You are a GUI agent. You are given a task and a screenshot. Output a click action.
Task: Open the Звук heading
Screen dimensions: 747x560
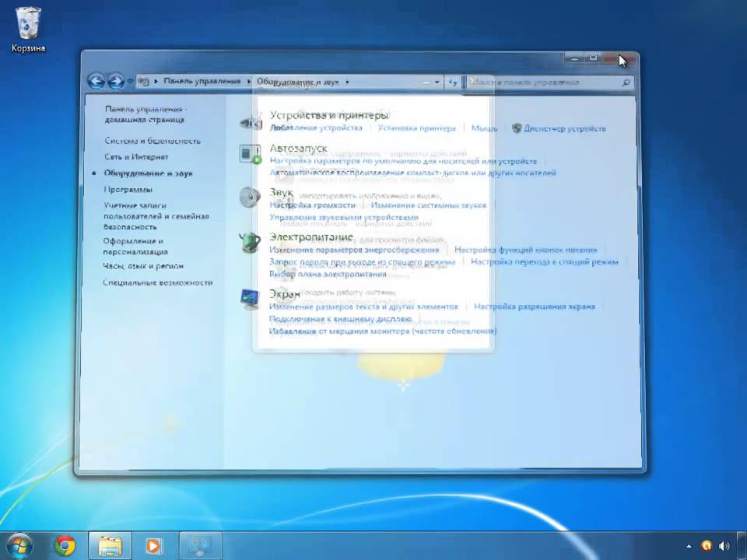281,192
